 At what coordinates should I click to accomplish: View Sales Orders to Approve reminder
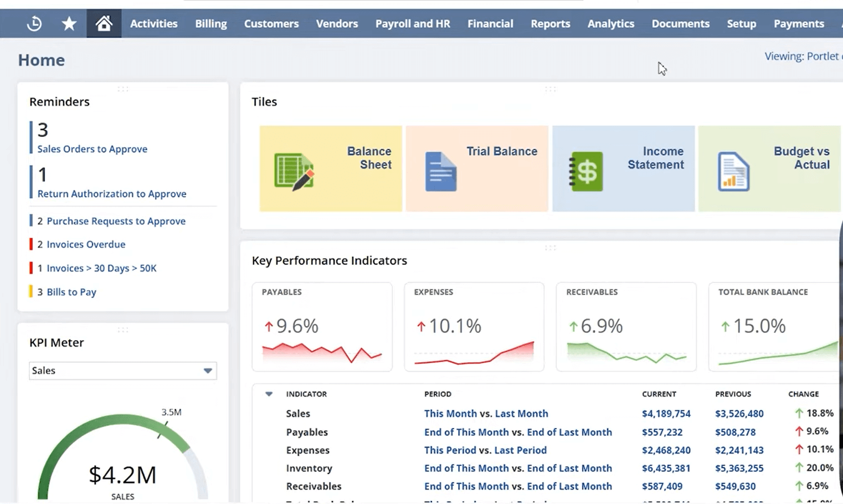tap(92, 148)
